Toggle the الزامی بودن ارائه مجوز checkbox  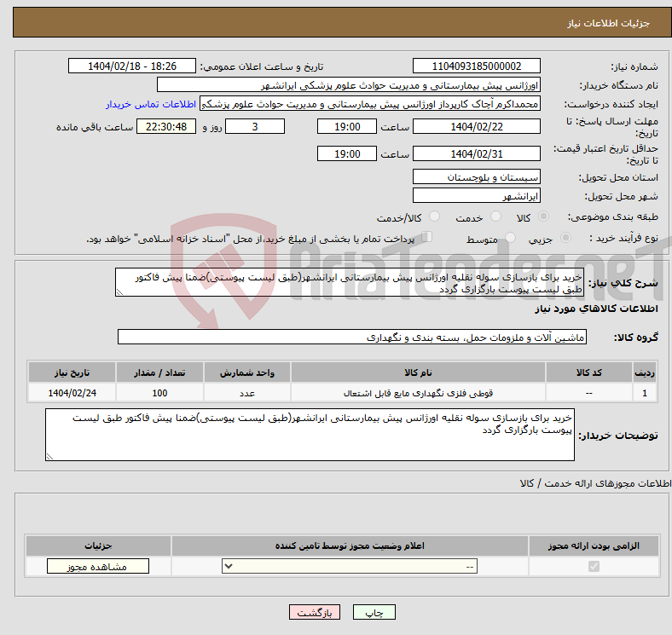pos(594,566)
